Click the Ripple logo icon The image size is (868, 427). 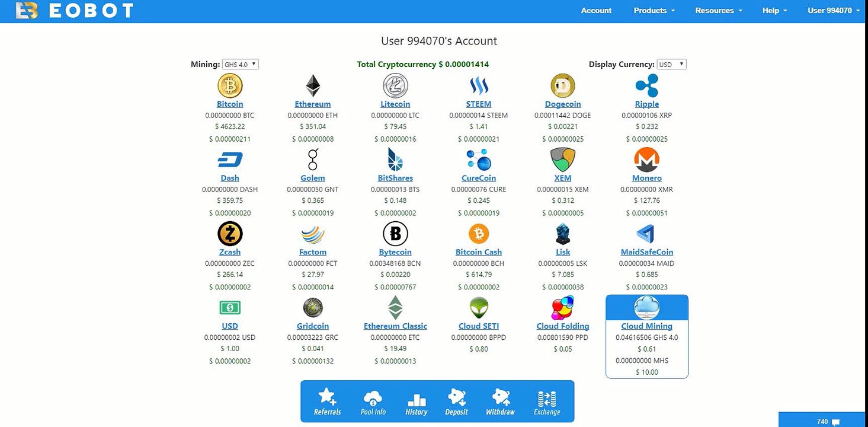coord(647,86)
